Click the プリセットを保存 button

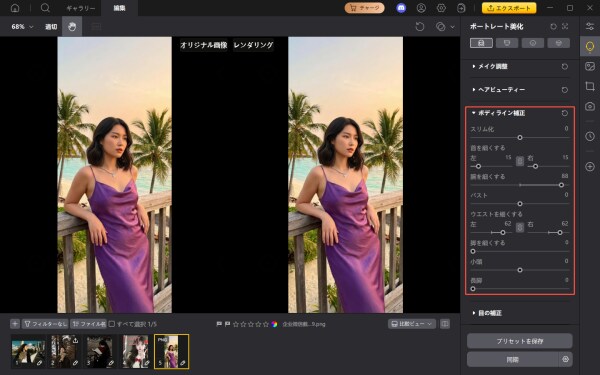(x=519, y=341)
